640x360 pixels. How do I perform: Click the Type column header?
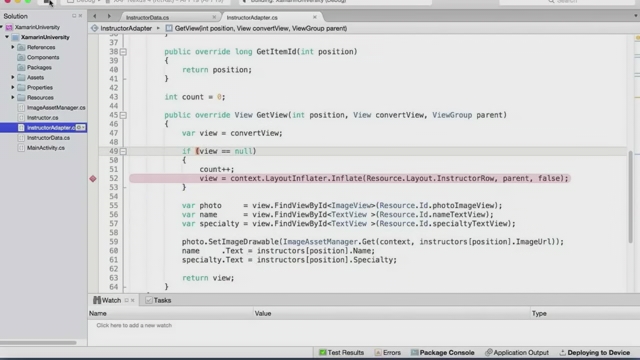click(x=584, y=313)
